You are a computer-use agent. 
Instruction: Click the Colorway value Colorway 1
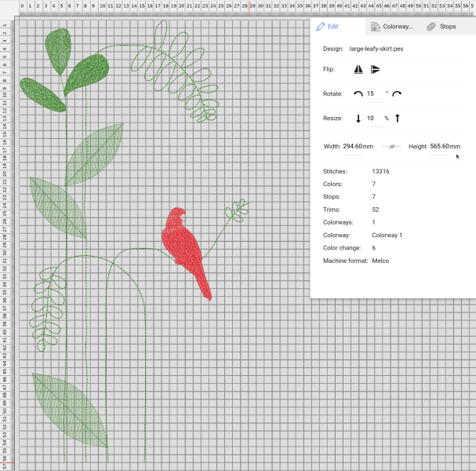(x=387, y=235)
